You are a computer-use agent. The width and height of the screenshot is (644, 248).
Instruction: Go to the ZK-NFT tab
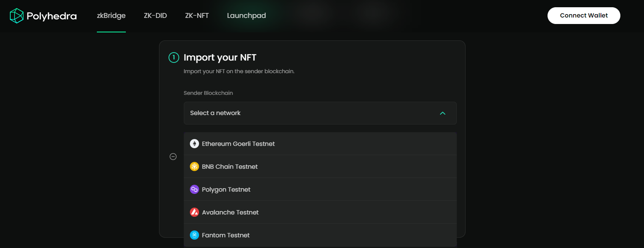pos(197,16)
